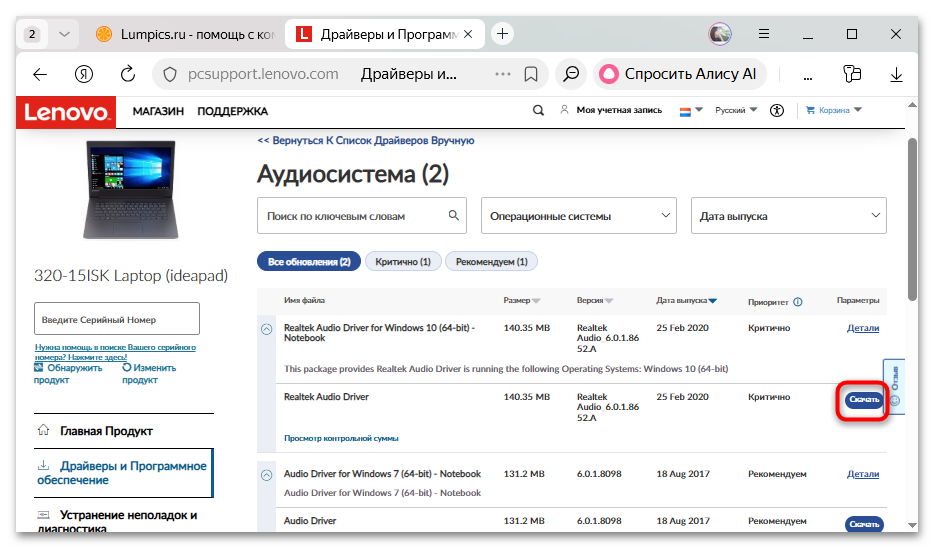Click the pcsupport.lenovo.com address text
This screenshot has height=548, width=934.
click(x=263, y=74)
